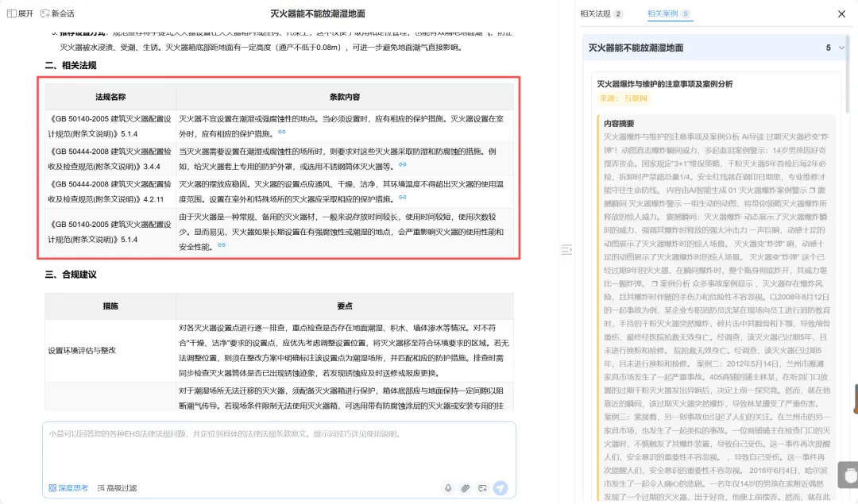This screenshot has width=858, height=504.
Task: Open 高级过滤 advanced filter
Action: pos(117,488)
